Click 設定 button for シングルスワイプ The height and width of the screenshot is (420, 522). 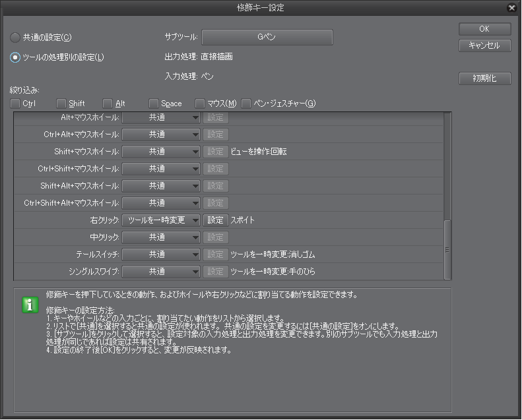click(215, 272)
